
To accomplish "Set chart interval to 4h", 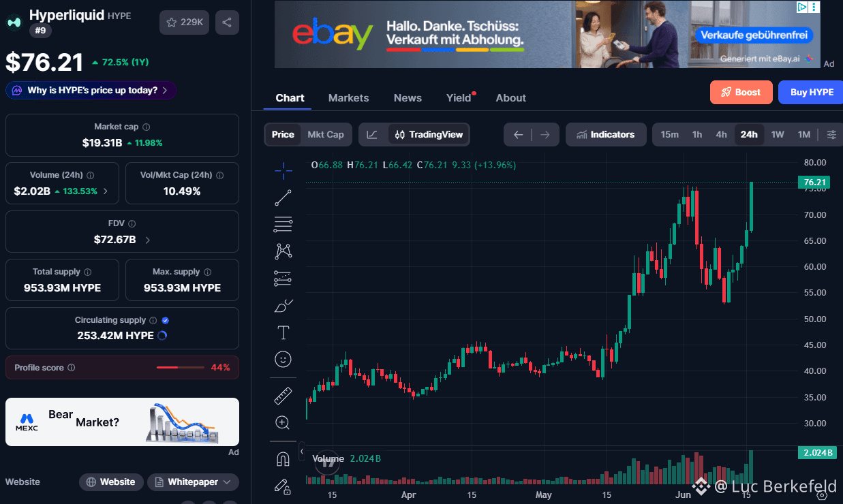I will point(721,134).
